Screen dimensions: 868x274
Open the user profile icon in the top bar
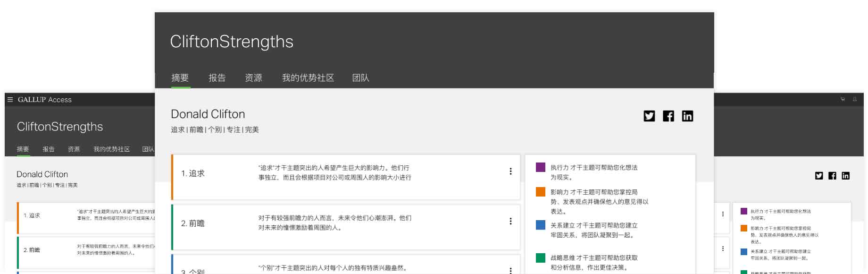[x=854, y=99]
